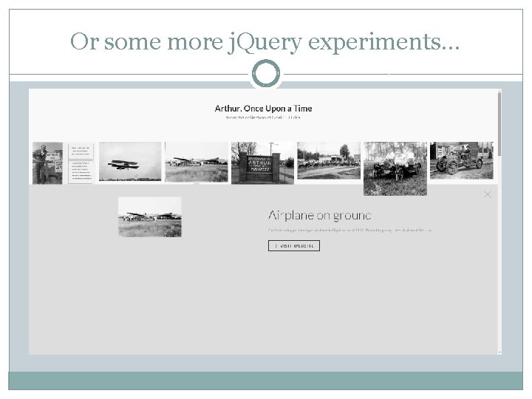Select the biplane in flight thumbnail
The image size is (532, 399).
coord(130,162)
